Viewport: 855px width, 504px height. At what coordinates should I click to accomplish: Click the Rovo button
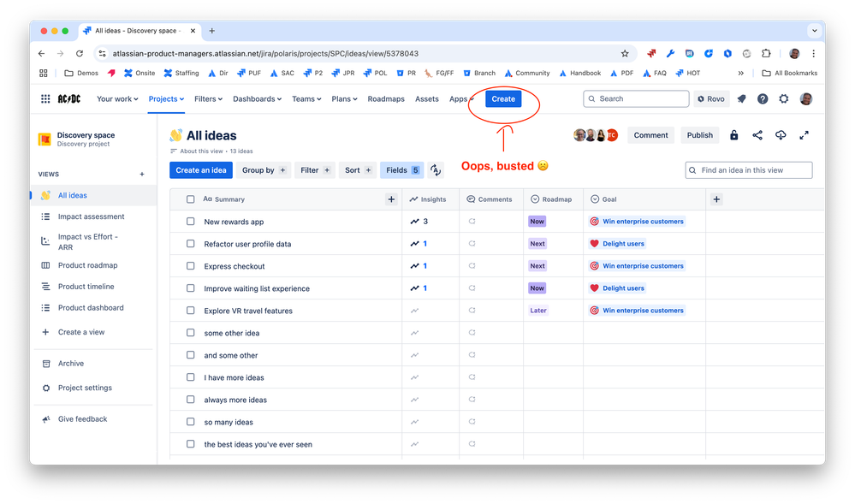point(711,98)
